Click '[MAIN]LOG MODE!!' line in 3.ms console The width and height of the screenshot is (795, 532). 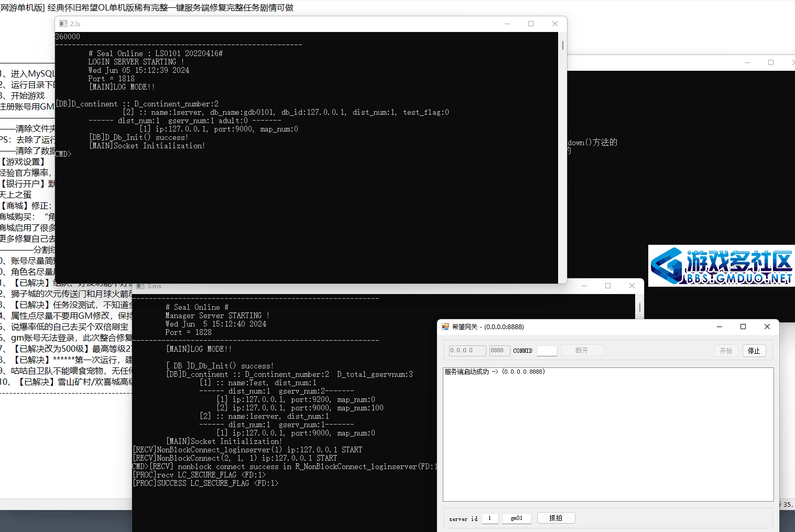199,349
